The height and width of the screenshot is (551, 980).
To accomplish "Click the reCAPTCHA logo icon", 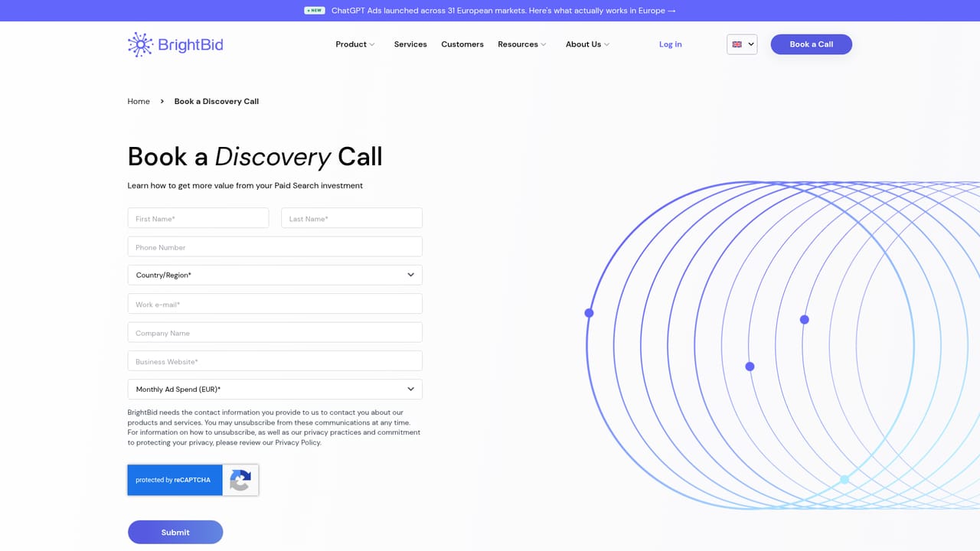I will (240, 480).
